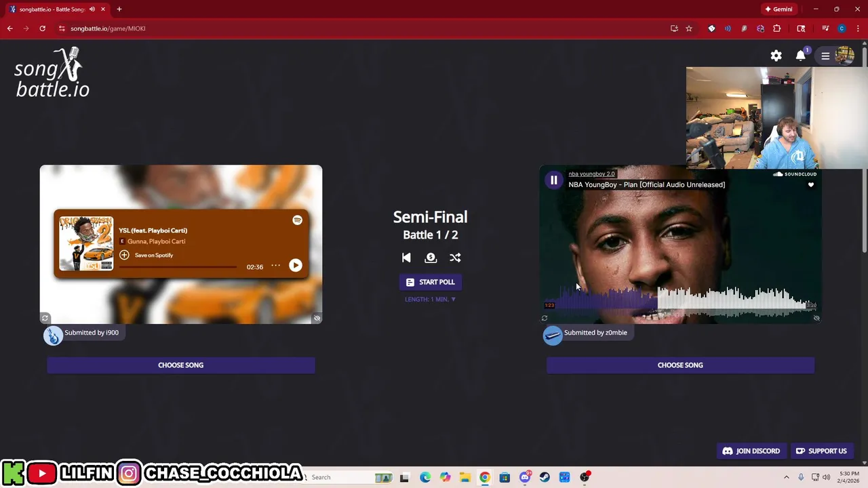The image size is (868, 488).
Task: Click the YSL album cover thumbnail
Action: click(86, 243)
